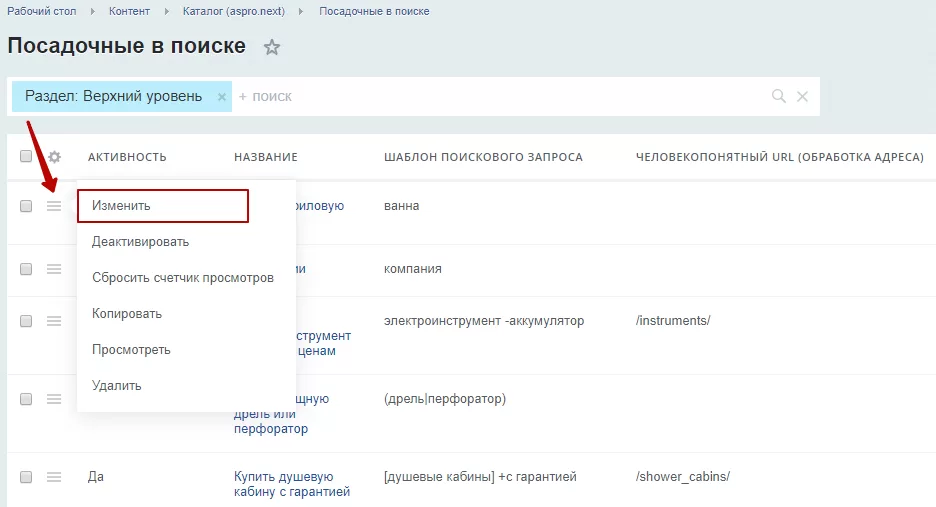Click the '/shower_cabins/' URL cell
This screenshot has height=507, width=936.
(x=683, y=477)
